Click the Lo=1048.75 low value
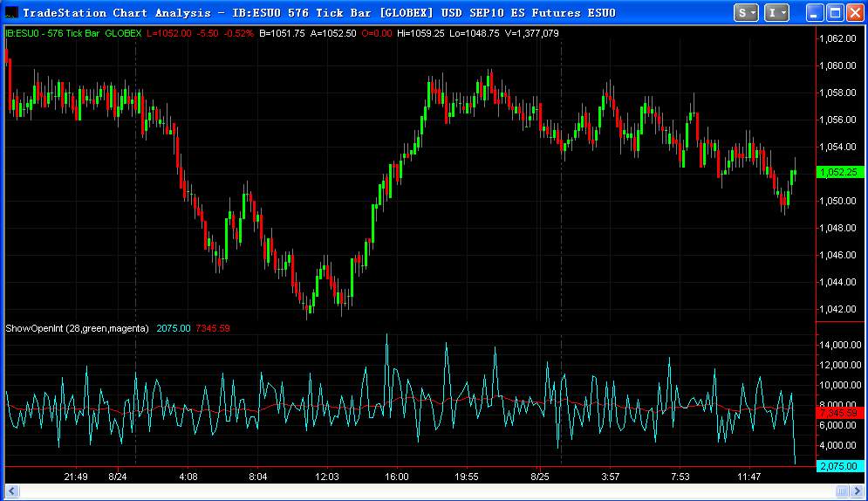Image resolution: width=868 pixels, height=501 pixels. click(474, 33)
